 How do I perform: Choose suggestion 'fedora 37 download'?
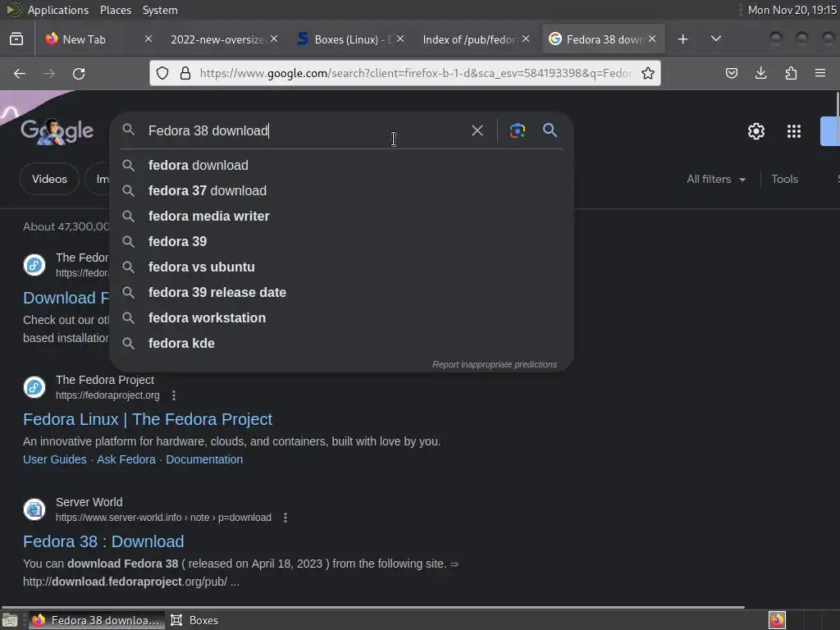[x=342, y=190]
